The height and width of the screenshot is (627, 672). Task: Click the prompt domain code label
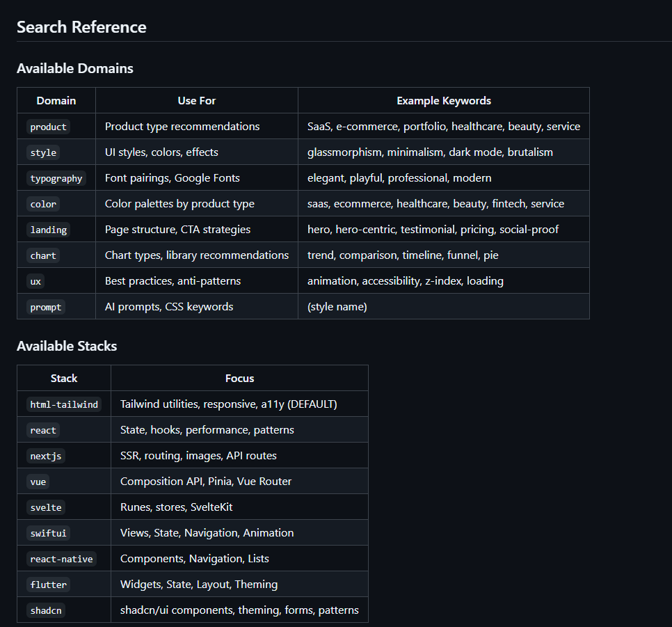tap(46, 307)
